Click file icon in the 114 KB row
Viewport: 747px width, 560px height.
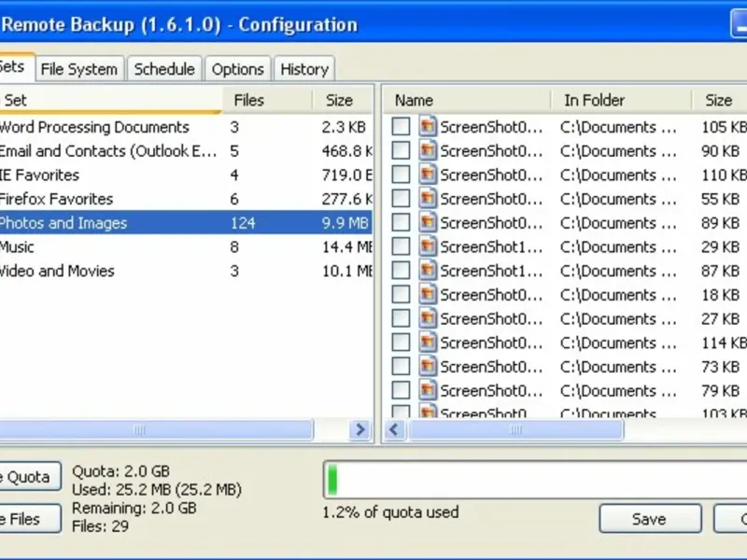[x=428, y=342]
